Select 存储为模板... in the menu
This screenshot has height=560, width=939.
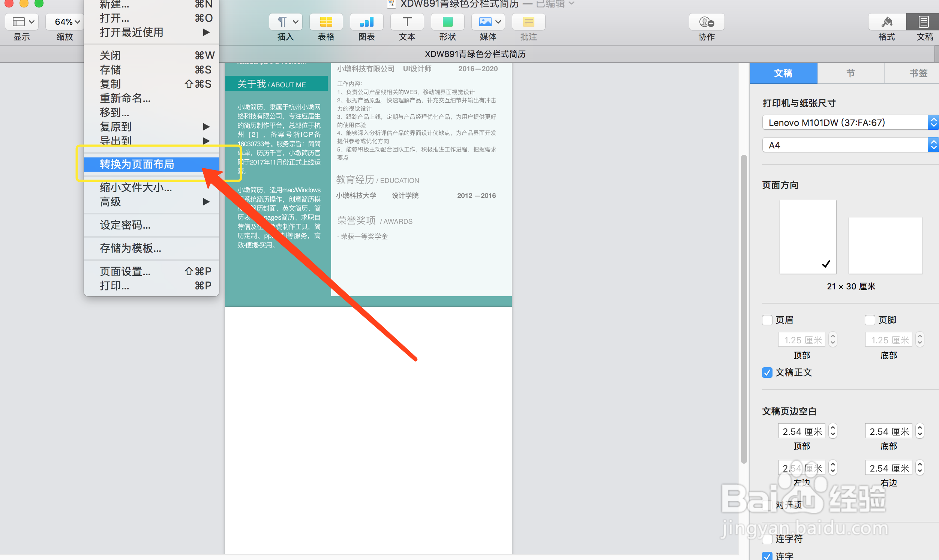pos(130,248)
